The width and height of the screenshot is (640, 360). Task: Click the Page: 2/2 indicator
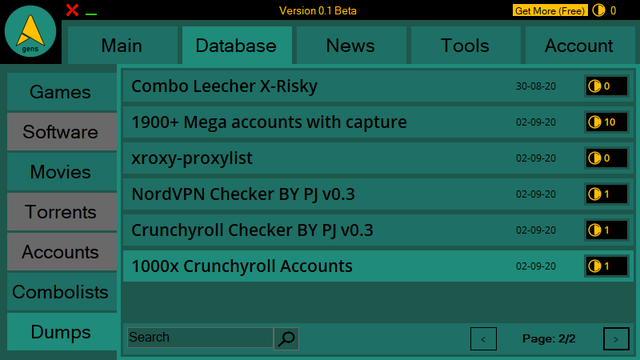tap(549, 339)
